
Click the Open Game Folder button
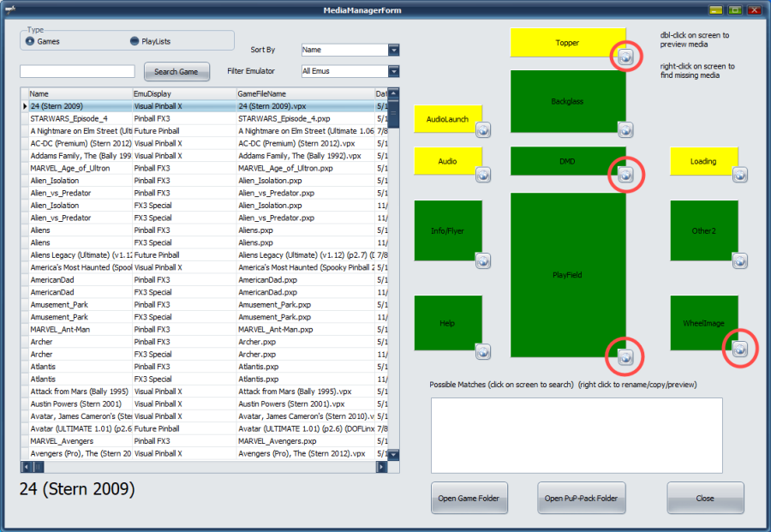tap(469, 498)
